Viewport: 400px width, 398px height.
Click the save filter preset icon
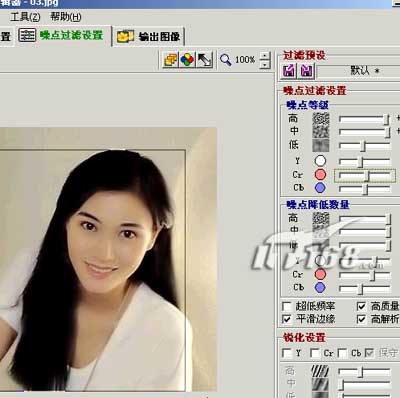(306, 71)
